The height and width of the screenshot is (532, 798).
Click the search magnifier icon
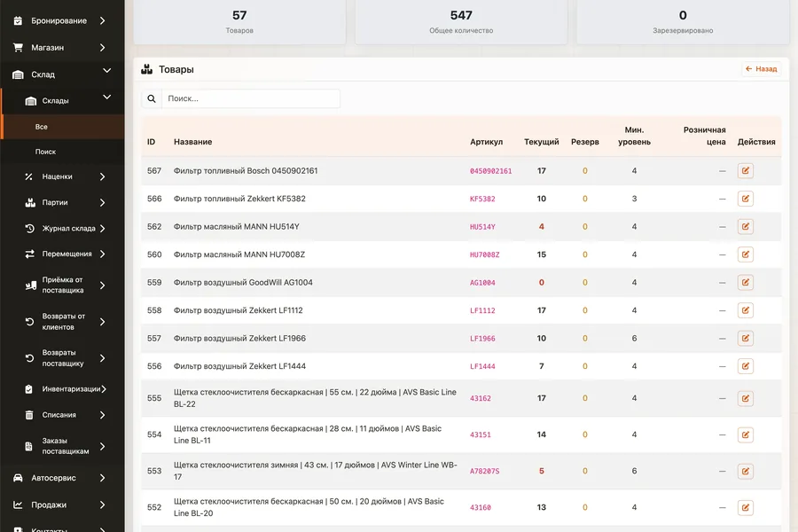[151, 98]
